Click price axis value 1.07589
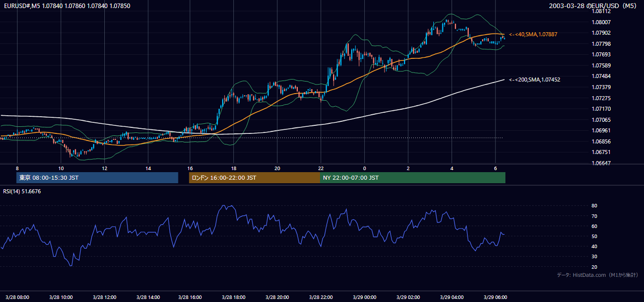This screenshot has width=644, height=302. tap(601, 65)
